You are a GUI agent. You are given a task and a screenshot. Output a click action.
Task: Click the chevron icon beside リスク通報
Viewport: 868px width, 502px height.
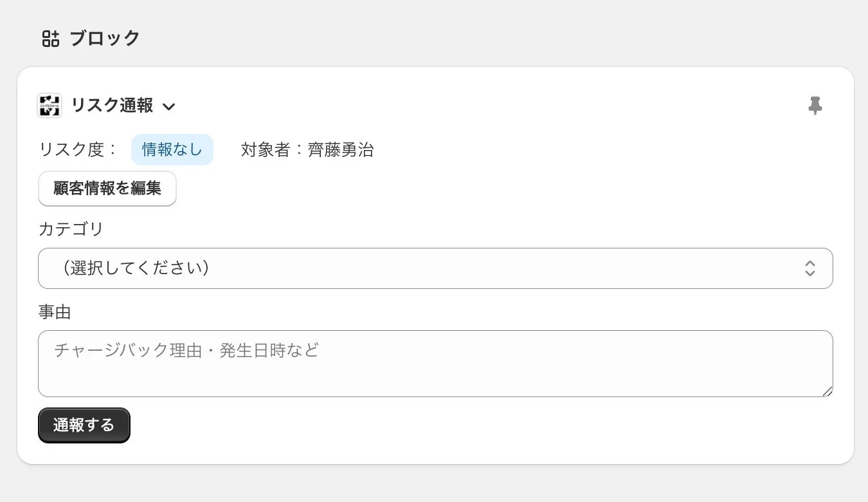(168, 107)
